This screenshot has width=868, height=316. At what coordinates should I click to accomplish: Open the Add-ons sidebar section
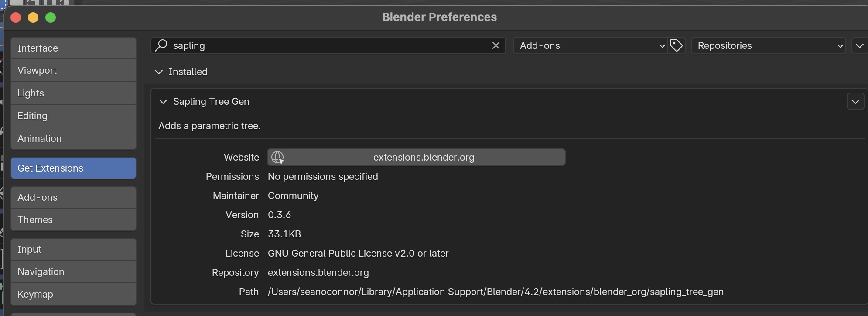(x=73, y=197)
